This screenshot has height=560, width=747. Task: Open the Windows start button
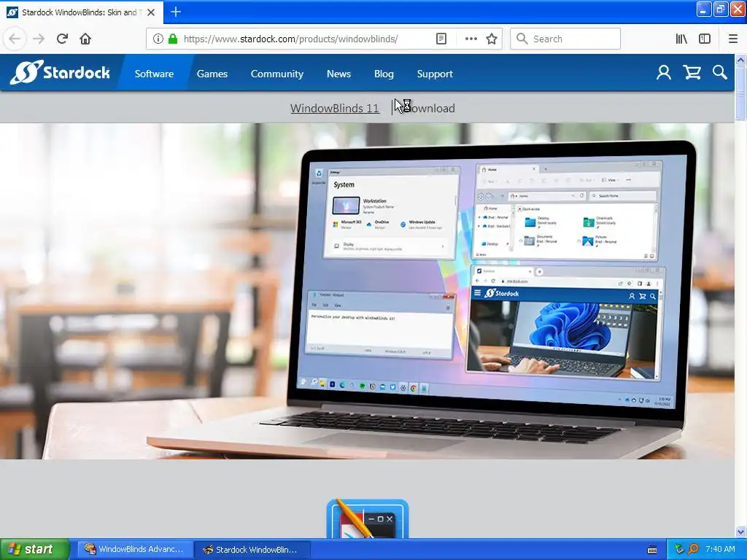pos(34,549)
